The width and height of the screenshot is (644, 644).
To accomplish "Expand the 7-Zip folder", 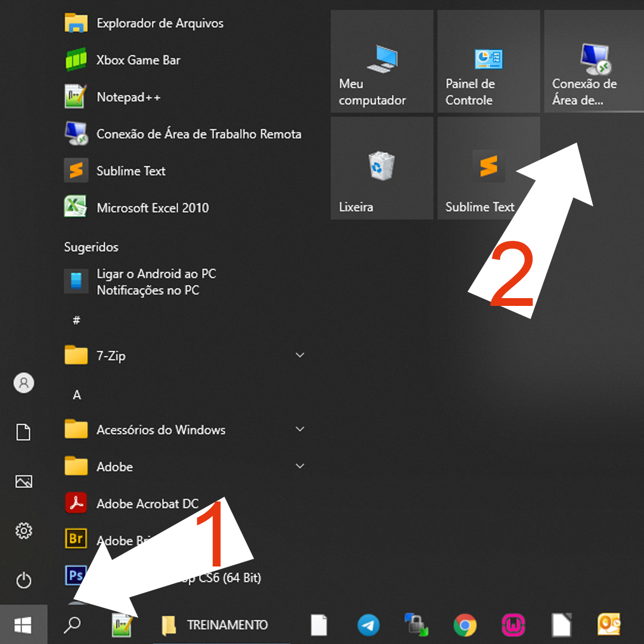I will pos(300,355).
